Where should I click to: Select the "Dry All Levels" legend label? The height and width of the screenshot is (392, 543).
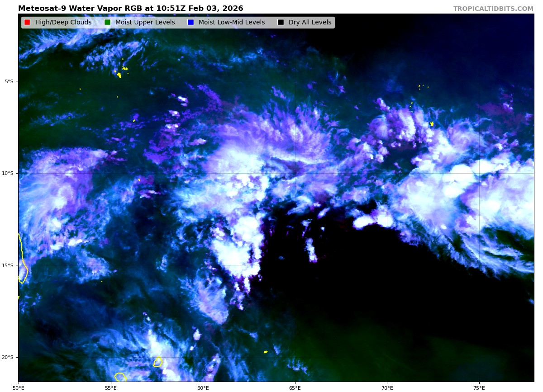coord(310,23)
